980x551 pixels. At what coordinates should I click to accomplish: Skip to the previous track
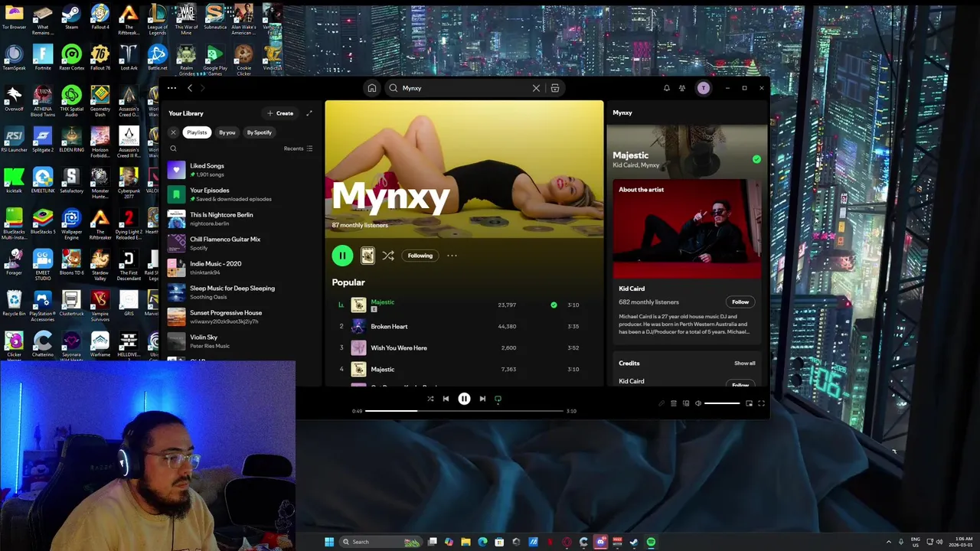pyautogui.click(x=446, y=399)
